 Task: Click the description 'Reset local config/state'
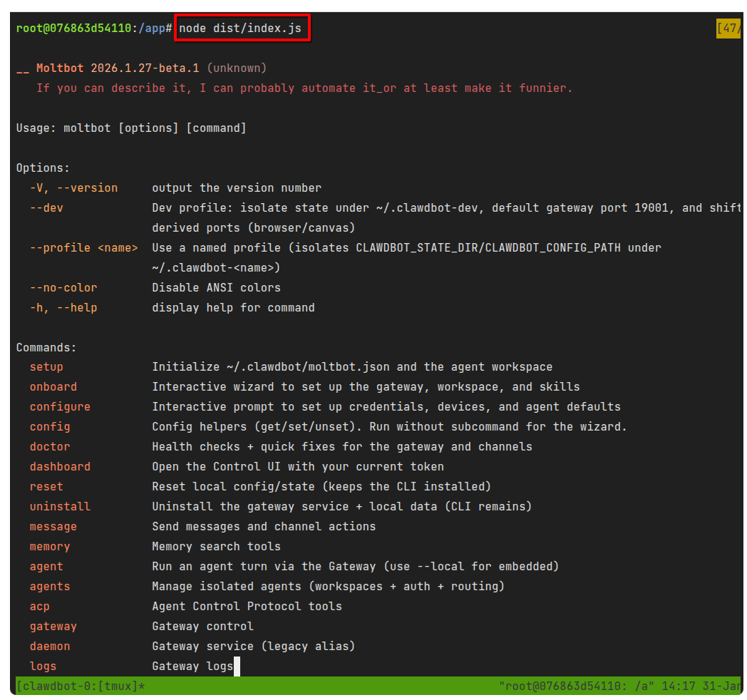click(321, 487)
